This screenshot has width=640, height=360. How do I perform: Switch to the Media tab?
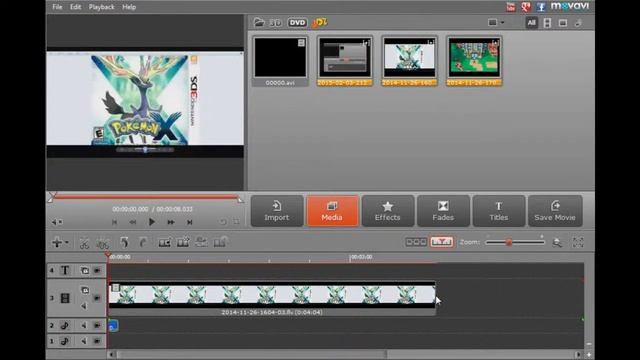pyautogui.click(x=332, y=211)
